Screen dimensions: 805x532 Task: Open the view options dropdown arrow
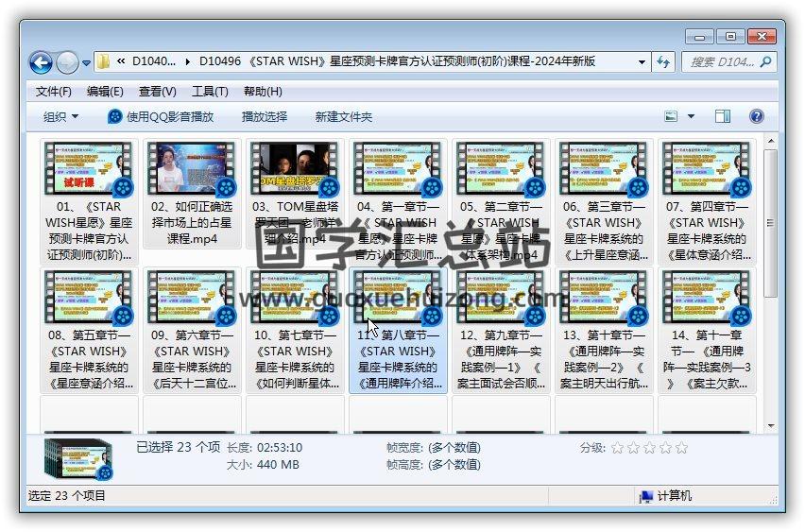tap(691, 116)
